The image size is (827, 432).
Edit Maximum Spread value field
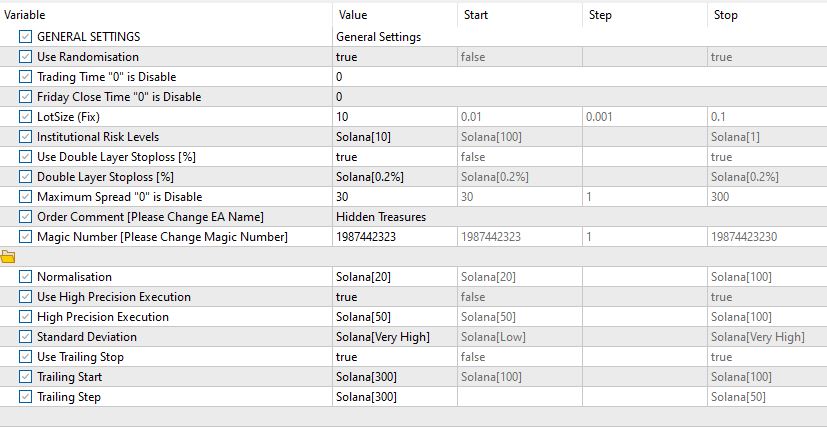click(393, 197)
